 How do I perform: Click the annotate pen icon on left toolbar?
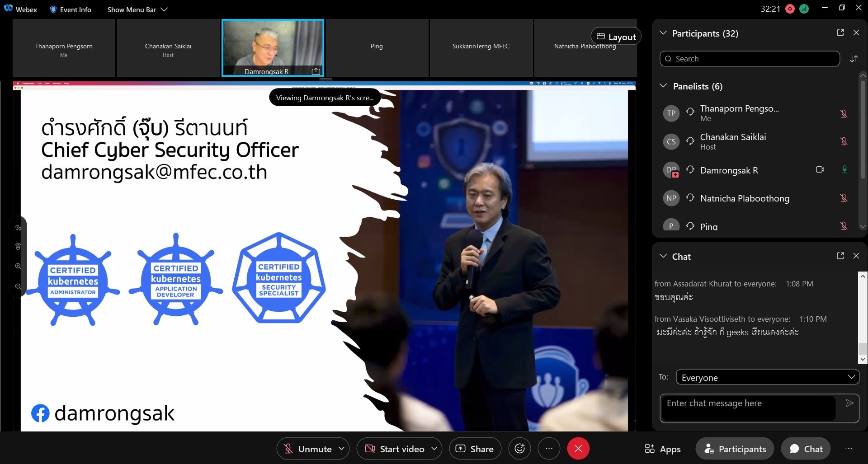click(x=18, y=228)
